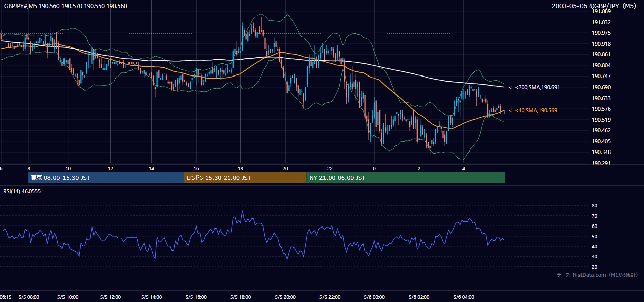Click price axis value 190.519
Viewport: 644px width, 302px height.
click(x=601, y=120)
